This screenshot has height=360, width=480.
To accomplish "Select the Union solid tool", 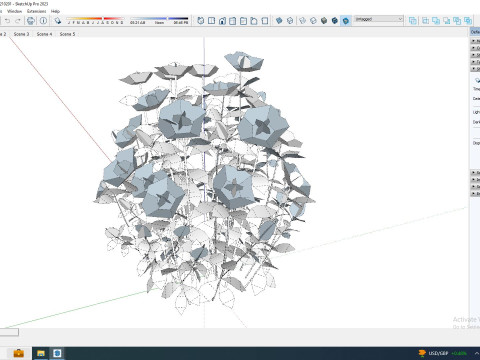I will [x=436, y=21].
